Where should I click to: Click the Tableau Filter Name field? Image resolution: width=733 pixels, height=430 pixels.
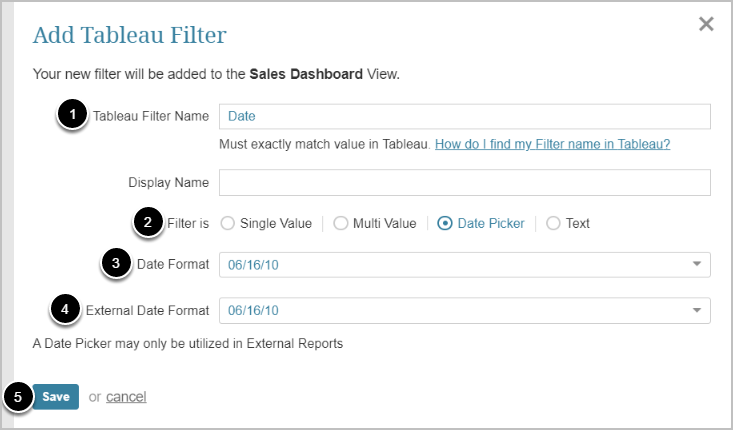coord(464,116)
